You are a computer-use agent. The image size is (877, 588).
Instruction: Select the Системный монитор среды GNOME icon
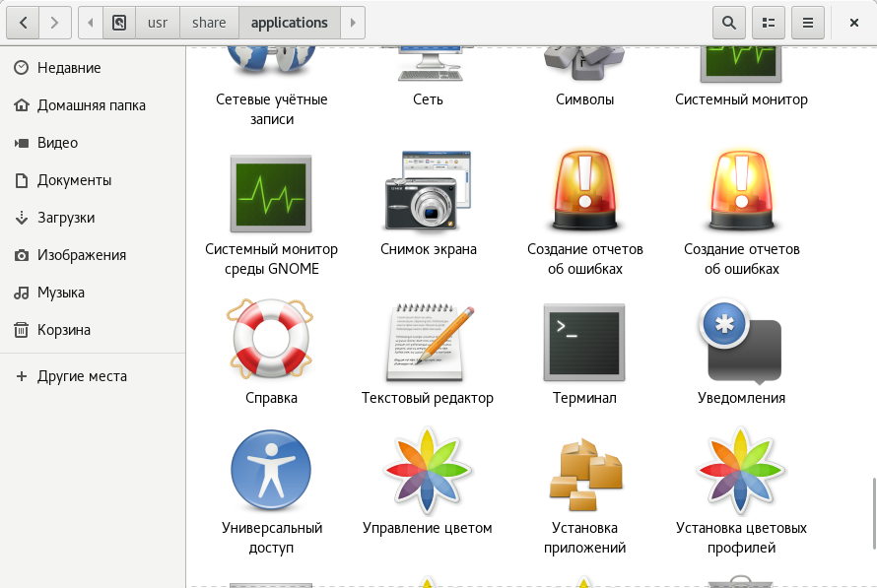[x=271, y=194]
